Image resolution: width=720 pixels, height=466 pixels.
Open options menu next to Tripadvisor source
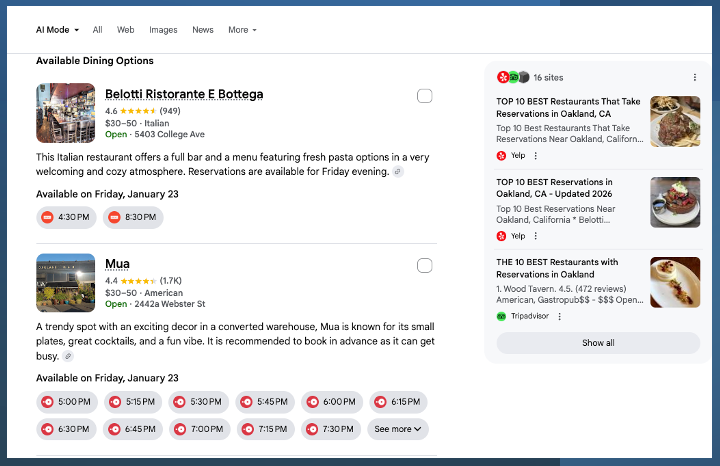(x=559, y=316)
